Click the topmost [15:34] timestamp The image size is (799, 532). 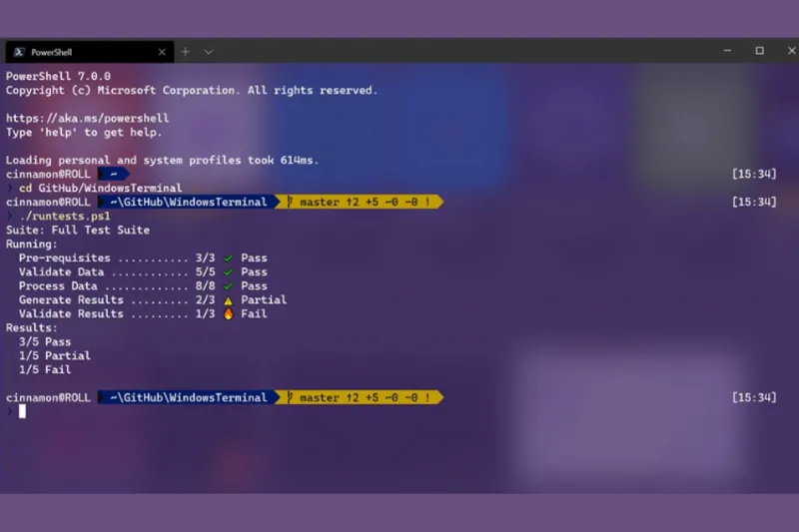coord(753,174)
